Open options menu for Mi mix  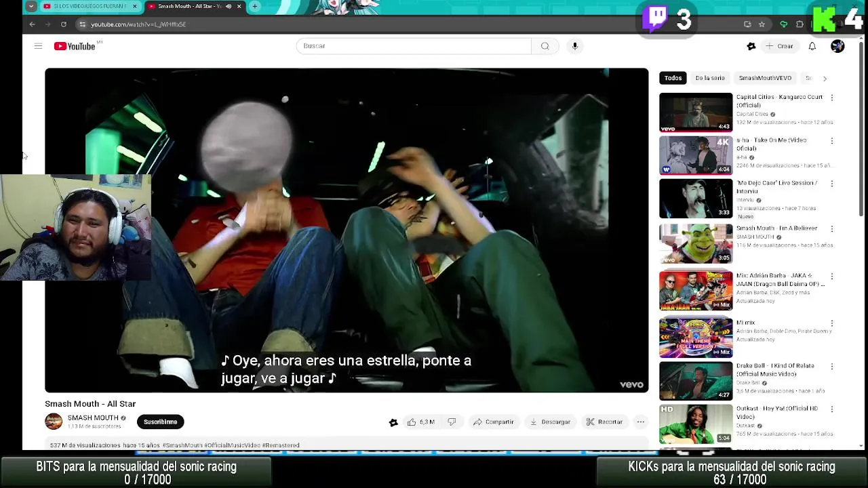(x=832, y=323)
